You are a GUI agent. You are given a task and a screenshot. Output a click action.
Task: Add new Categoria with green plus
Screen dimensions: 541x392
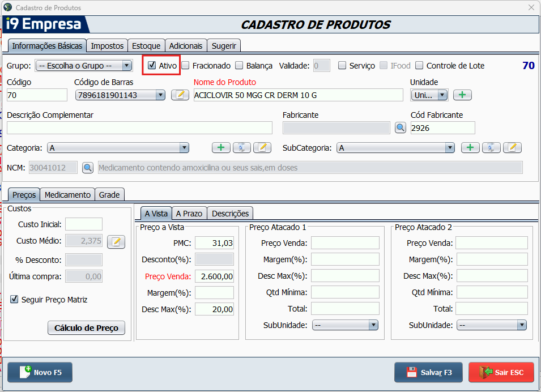click(221, 148)
